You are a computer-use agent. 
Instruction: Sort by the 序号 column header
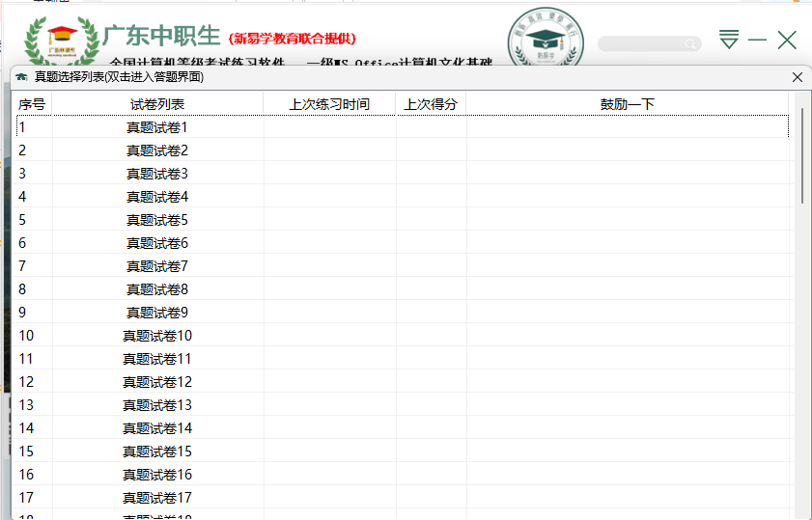point(32,104)
